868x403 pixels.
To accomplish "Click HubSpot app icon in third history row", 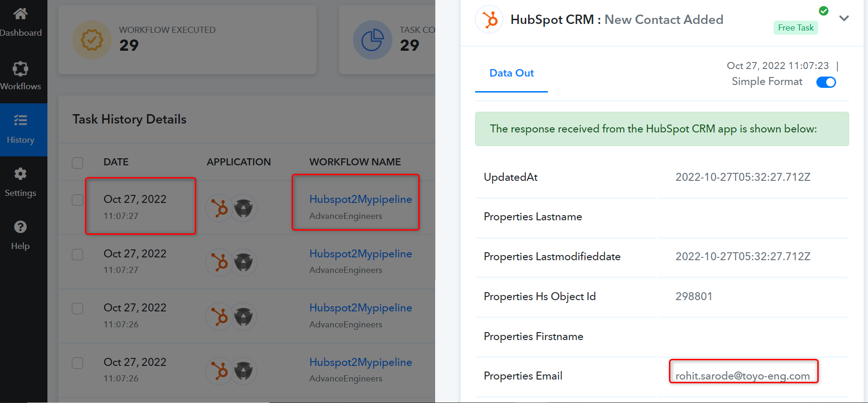I will 219,317.
